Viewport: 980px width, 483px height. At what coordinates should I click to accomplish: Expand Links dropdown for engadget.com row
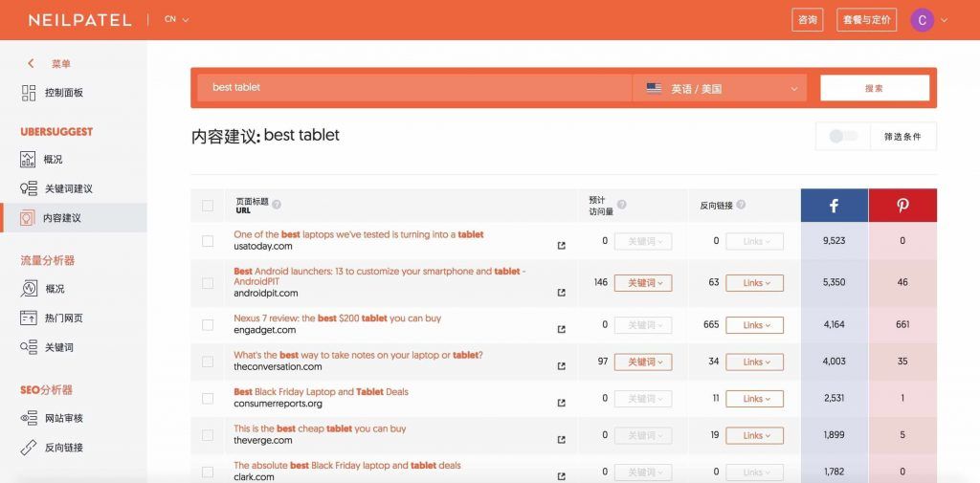point(754,325)
